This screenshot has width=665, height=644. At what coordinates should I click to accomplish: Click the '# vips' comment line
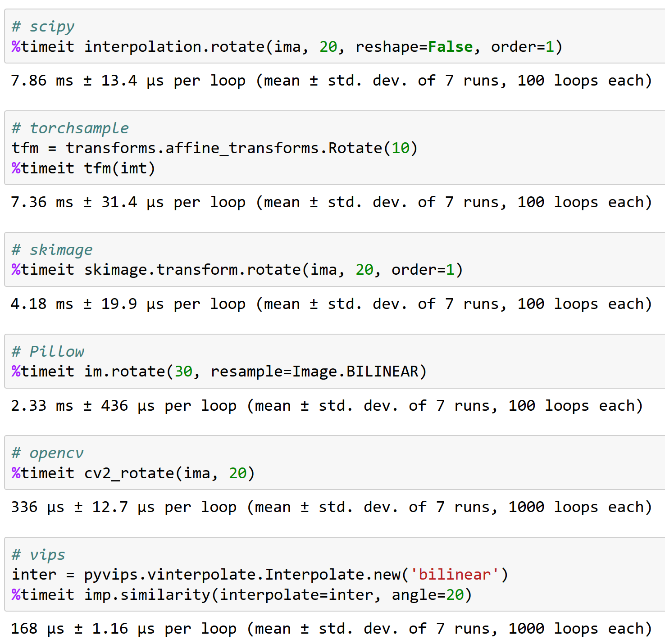coord(38,555)
